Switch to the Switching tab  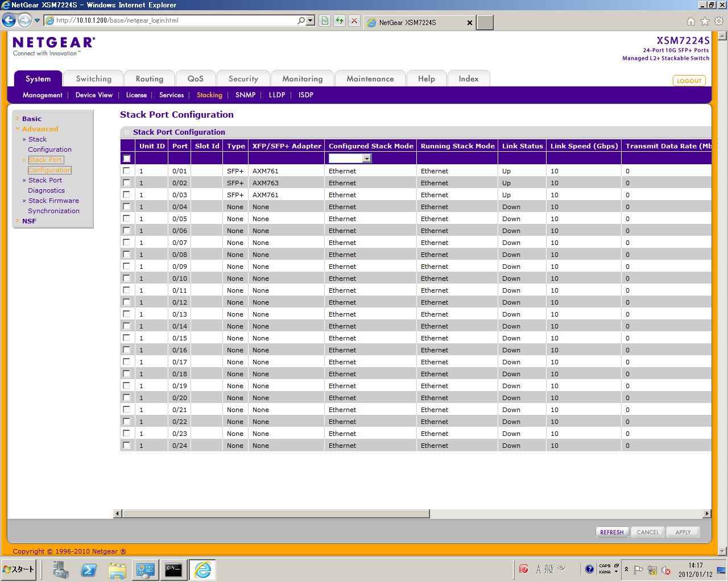click(94, 79)
